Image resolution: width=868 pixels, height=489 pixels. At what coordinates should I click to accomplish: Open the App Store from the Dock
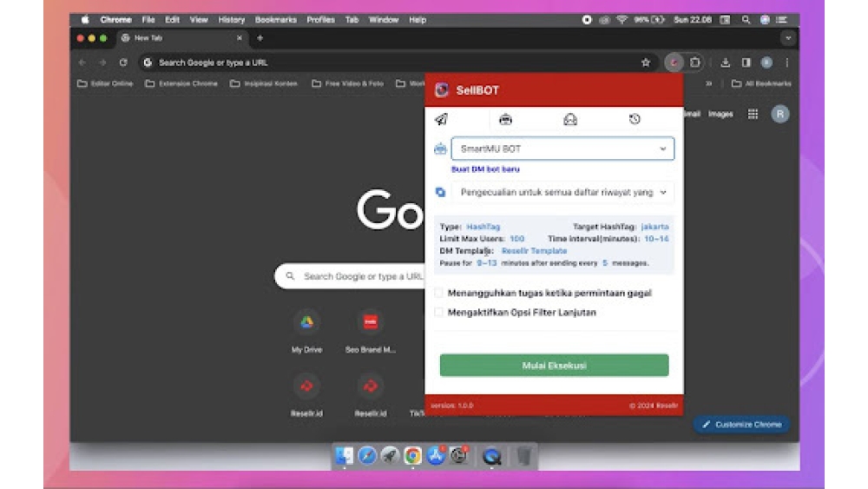[x=436, y=456]
